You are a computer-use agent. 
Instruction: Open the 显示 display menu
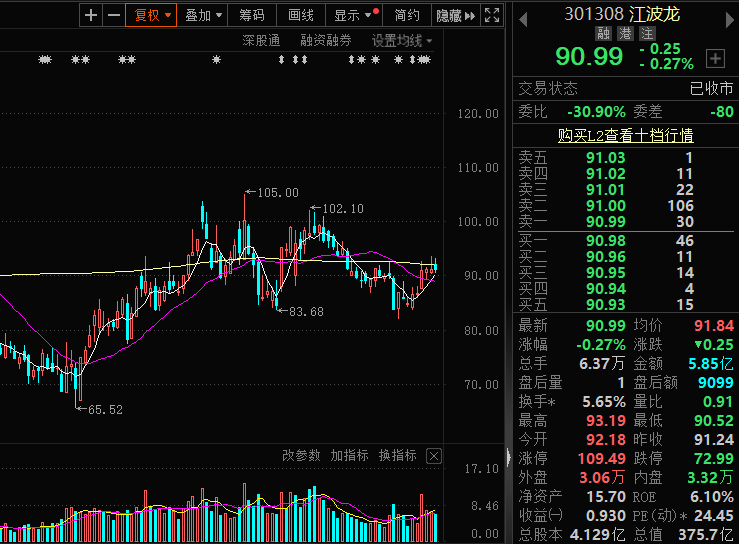[x=353, y=15]
